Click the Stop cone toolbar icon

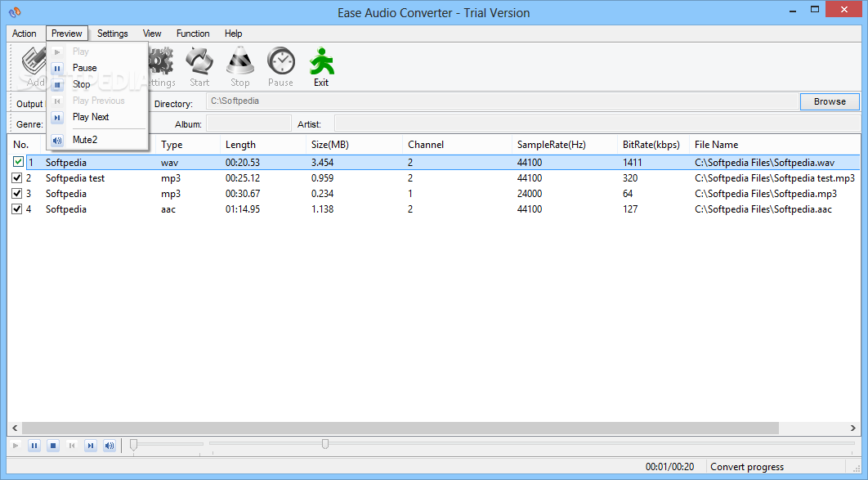coord(239,67)
